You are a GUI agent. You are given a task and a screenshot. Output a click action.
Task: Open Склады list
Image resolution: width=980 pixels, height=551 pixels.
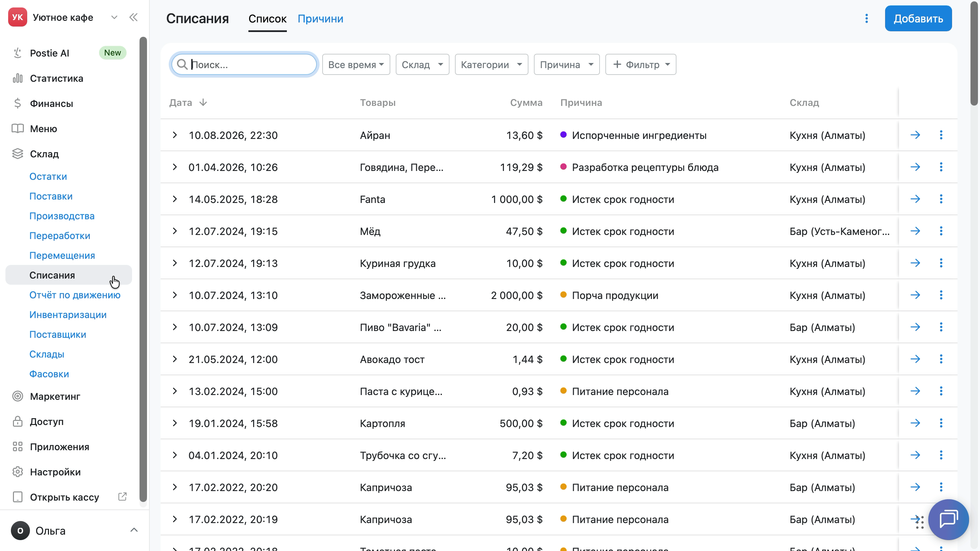pyautogui.click(x=47, y=355)
